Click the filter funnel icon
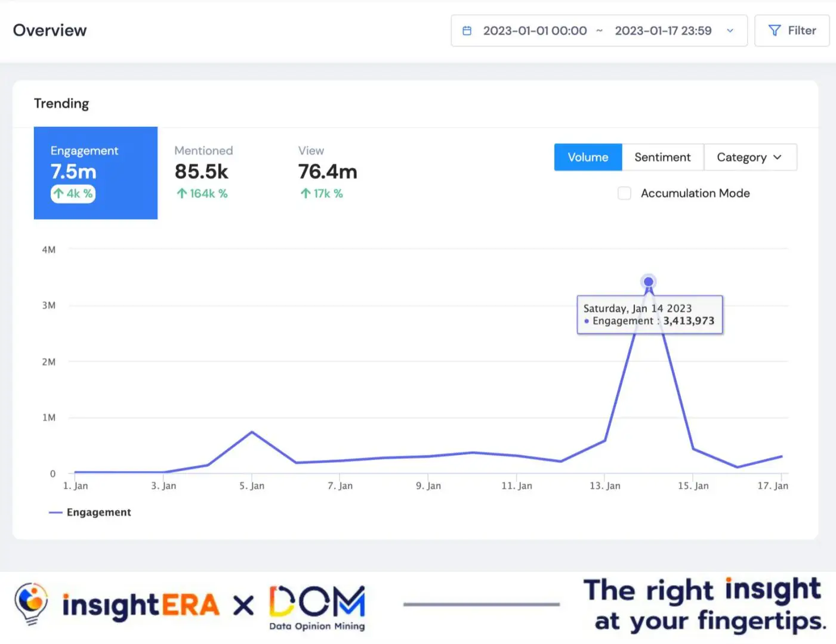Viewport: 836px width, 644px height. 774,30
